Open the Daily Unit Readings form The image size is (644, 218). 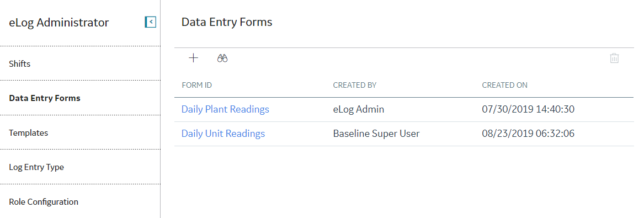[223, 134]
